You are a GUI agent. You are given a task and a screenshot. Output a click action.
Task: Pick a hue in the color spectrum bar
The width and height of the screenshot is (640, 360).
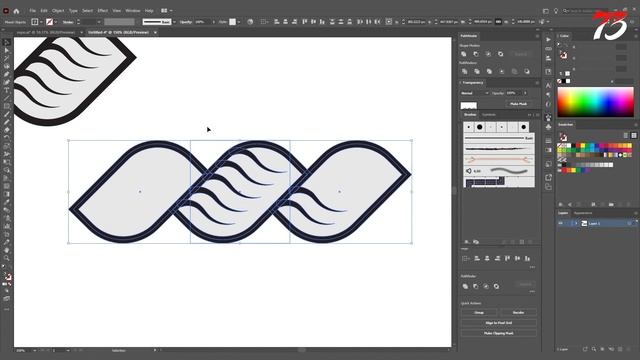(596, 102)
